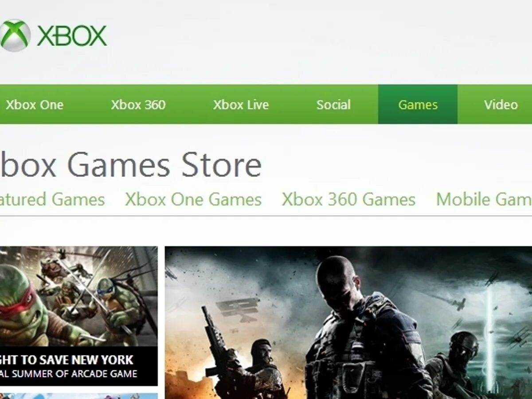Open the Featured Games link

tap(52, 199)
